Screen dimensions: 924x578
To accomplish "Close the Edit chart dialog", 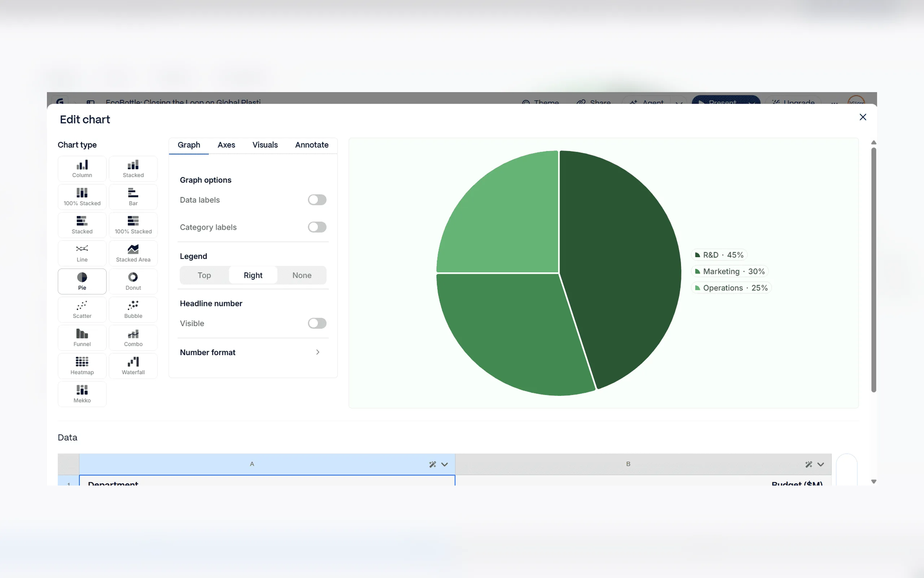I will pos(863,117).
